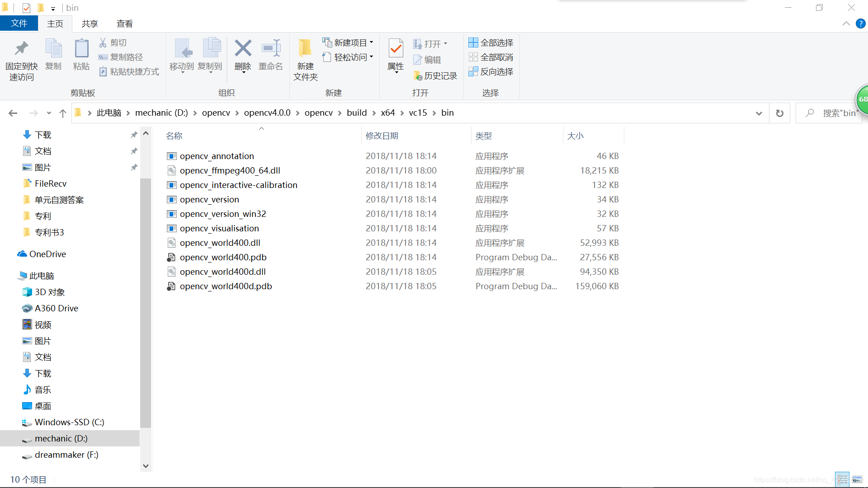
Task: Click navigation pane scroll up arrow
Action: [146, 133]
